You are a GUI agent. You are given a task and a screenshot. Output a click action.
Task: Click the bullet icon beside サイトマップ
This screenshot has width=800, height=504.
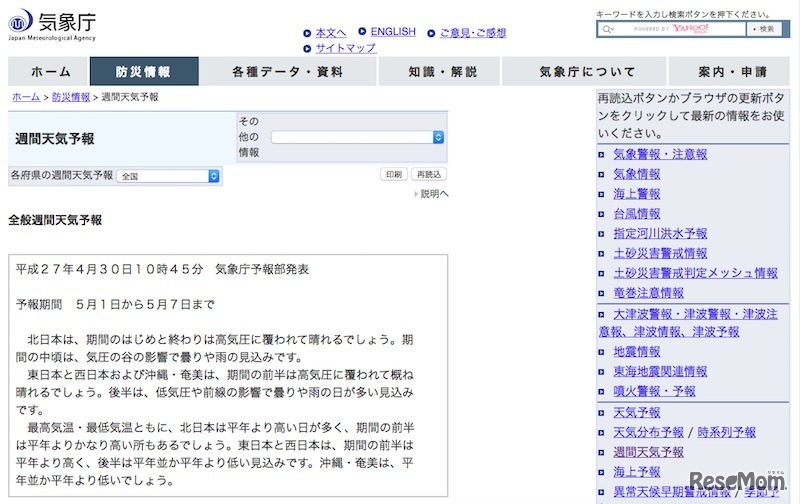click(x=307, y=49)
